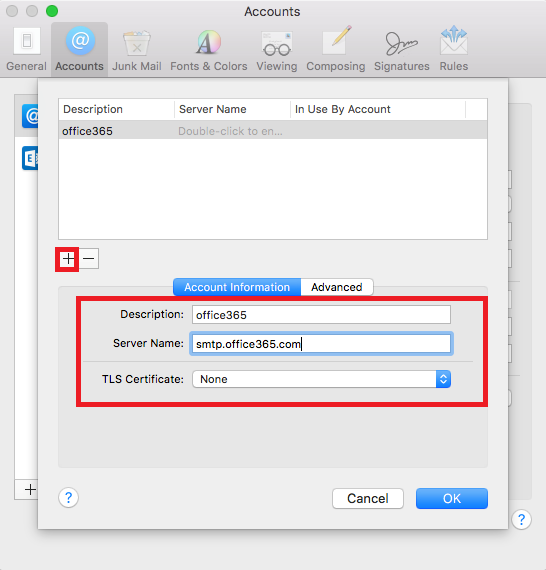Focus the Description text field

tap(321, 314)
